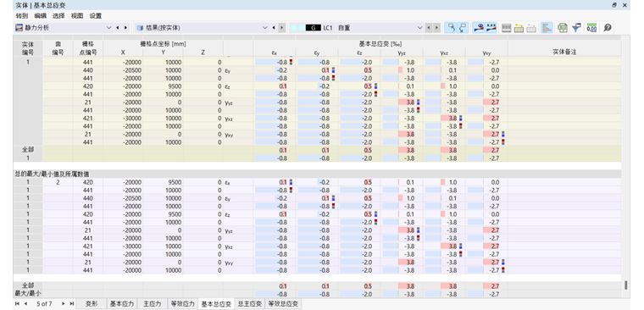Viewport: 644px width, 310px height.
Task: Click the table columns layout icon
Action: pos(507,28)
